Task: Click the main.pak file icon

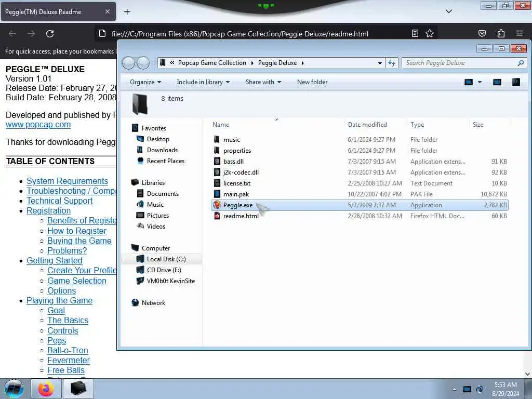Action: click(x=217, y=194)
